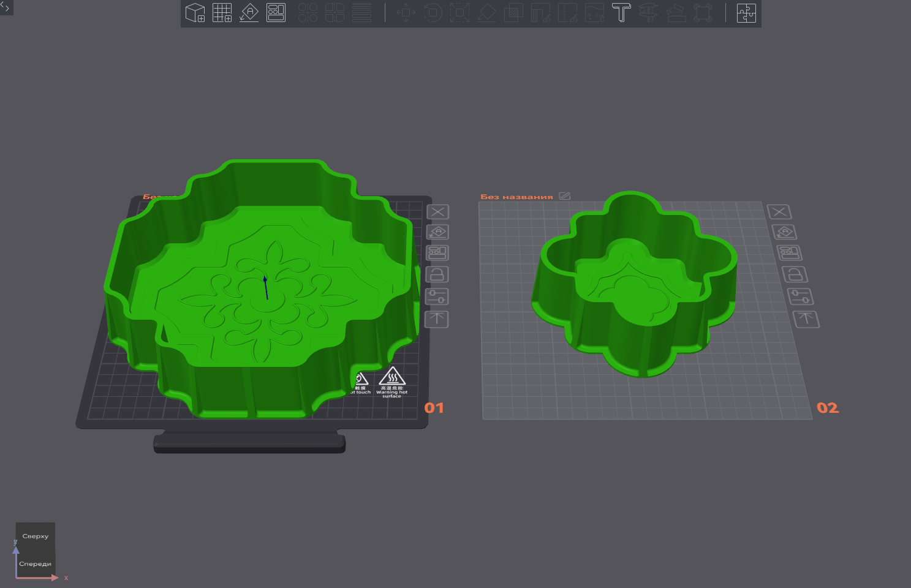Click the square-with-corner-nodes toolbar icon
The image size is (911, 588).
(x=702, y=13)
